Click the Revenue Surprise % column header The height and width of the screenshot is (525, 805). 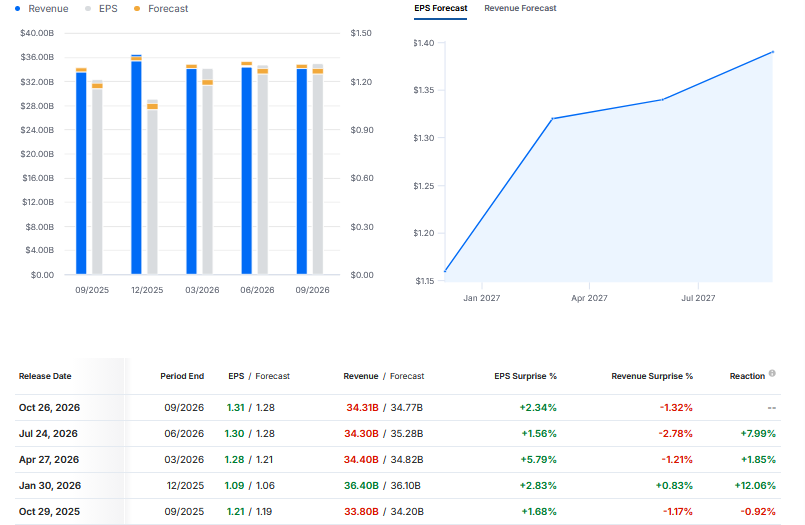(x=652, y=376)
